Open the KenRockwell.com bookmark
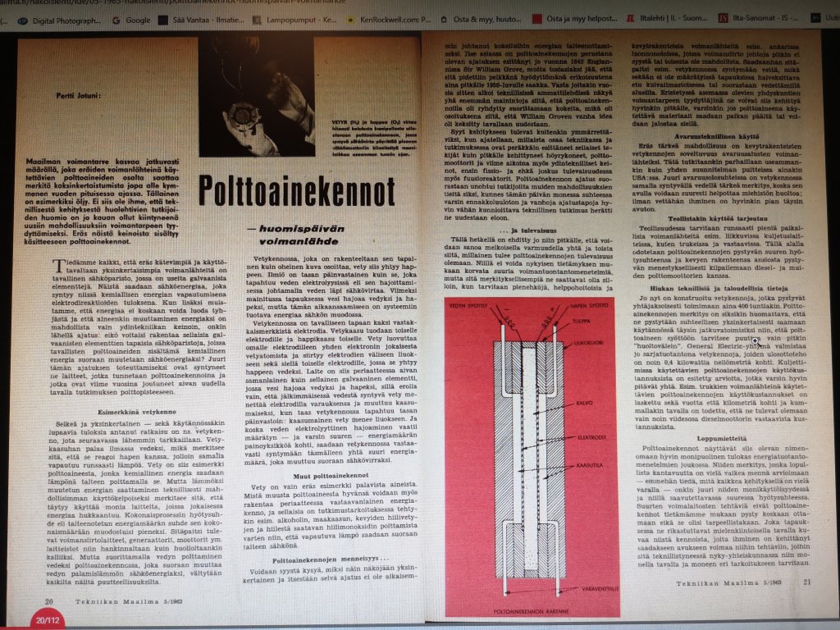 click(393, 20)
